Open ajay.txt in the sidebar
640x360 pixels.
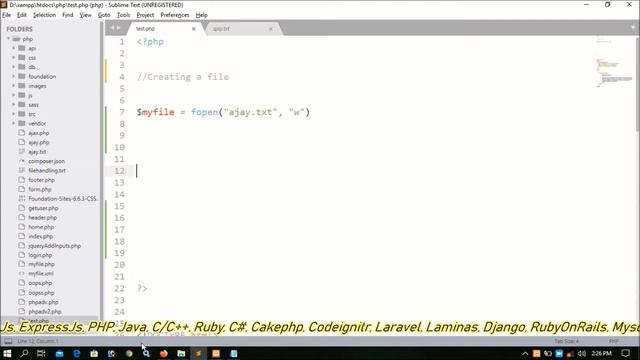coord(37,152)
